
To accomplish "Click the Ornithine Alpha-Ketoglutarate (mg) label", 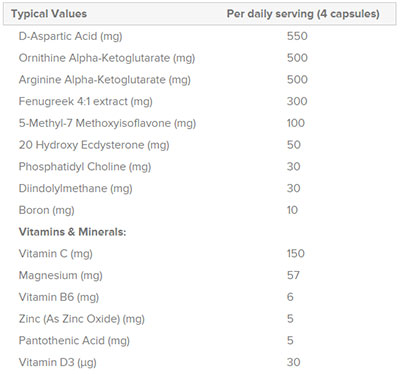I will point(107,58).
